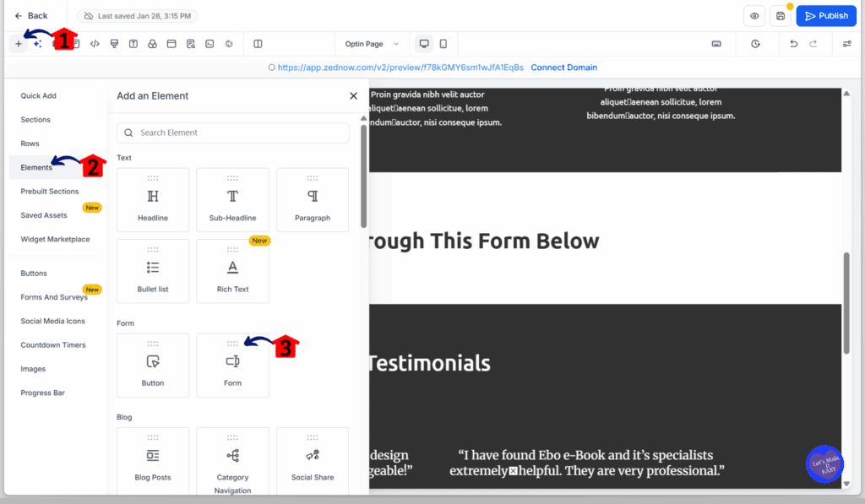Click the save icon with notification dot
Viewport: 865px width, 504px height.
coord(781,15)
